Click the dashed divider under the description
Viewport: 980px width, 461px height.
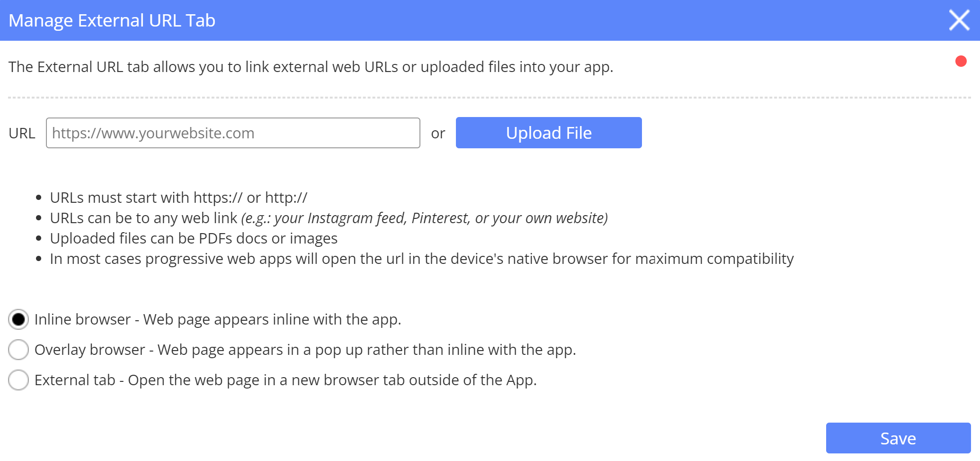click(x=490, y=98)
